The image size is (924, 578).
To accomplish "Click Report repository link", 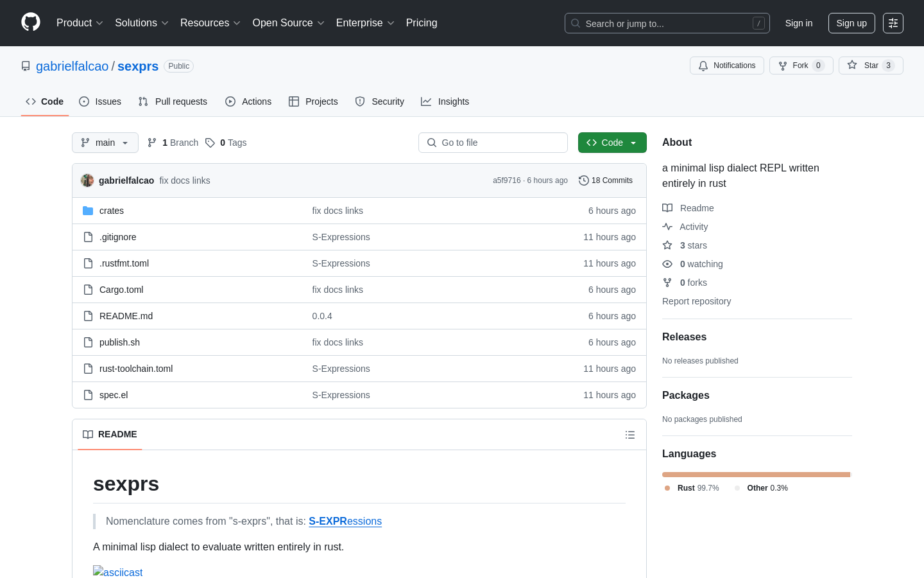I will click(696, 301).
